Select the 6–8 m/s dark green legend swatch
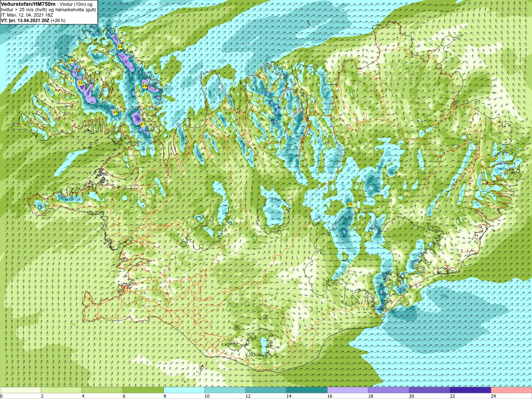 tap(143, 390)
